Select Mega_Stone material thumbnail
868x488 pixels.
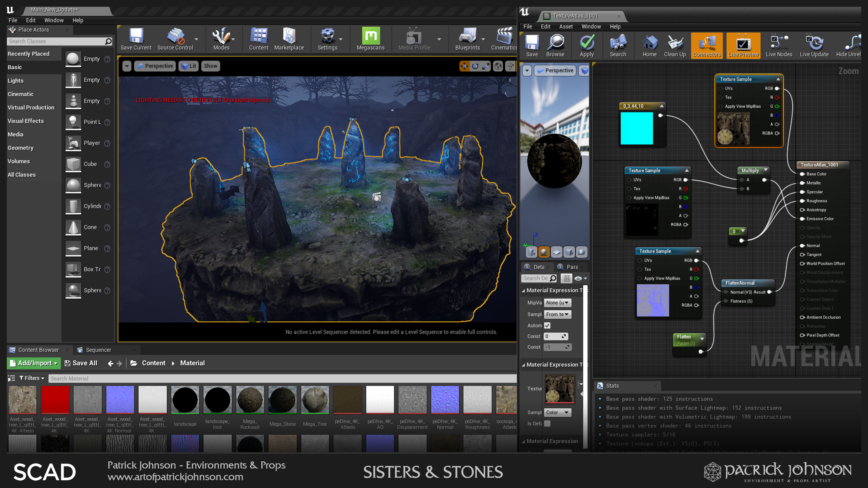[282, 400]
